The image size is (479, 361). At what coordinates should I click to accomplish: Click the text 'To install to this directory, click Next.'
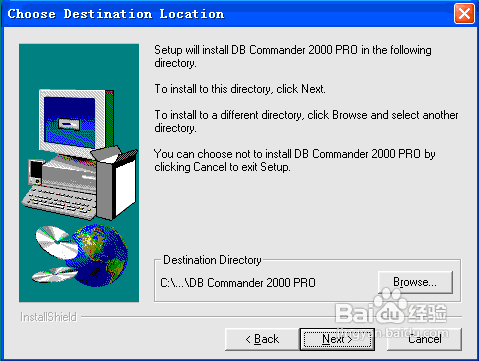click(x=240, y=89)
